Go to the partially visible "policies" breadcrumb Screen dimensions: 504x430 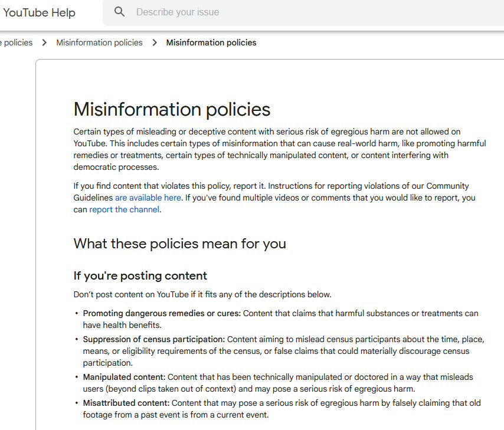18,42
